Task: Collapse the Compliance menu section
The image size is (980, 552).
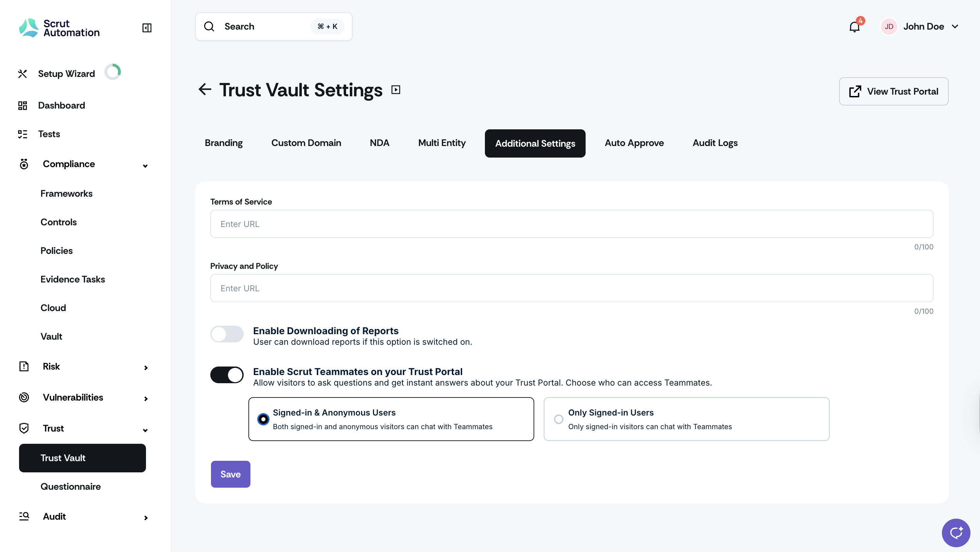Action: (145, 166)
